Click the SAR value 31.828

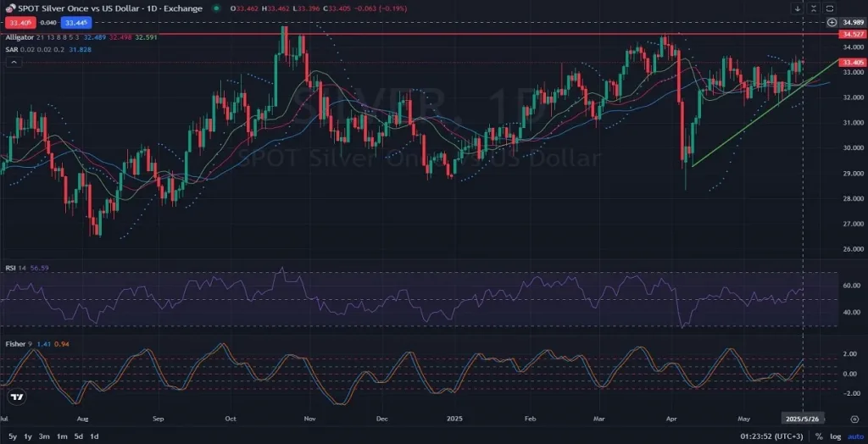[x=81, y=49]
